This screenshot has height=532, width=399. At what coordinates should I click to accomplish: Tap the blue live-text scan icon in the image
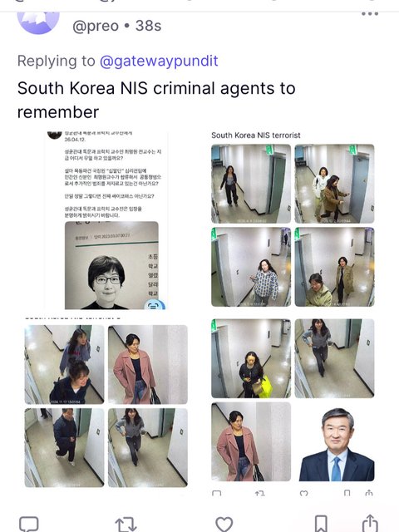[x=155, y=305]
